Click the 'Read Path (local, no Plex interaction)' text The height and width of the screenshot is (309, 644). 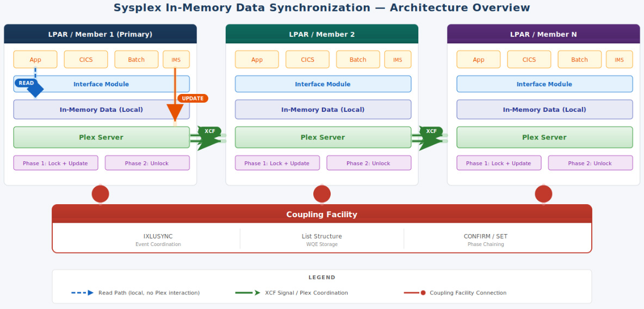[x=149, y=293]
